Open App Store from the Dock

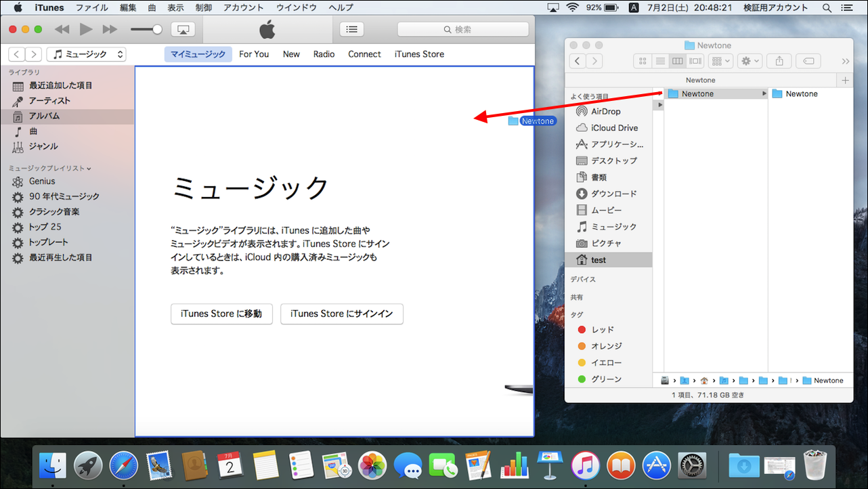pyautogui.click(x=656, y=465)
